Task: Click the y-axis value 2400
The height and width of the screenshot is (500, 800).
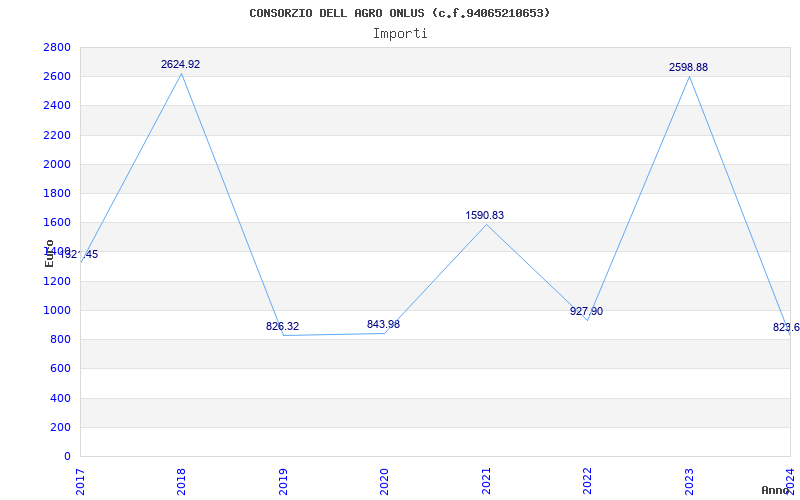Action: tap(57, 106)
